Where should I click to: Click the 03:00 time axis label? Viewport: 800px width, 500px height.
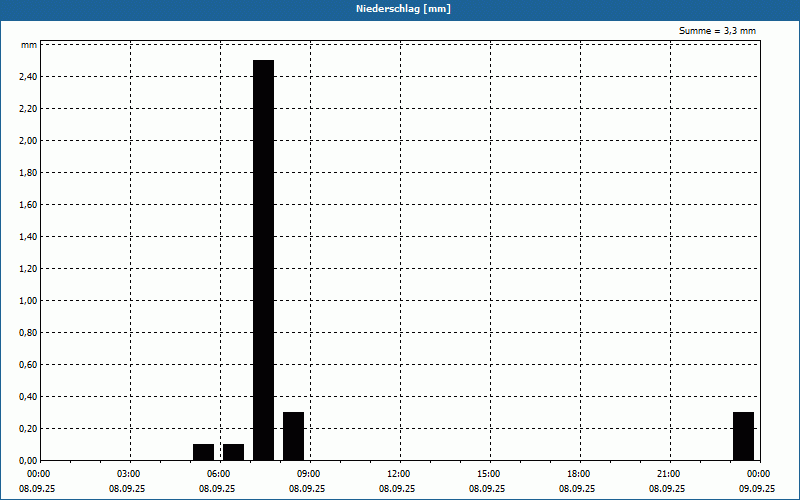click(128, 474)
